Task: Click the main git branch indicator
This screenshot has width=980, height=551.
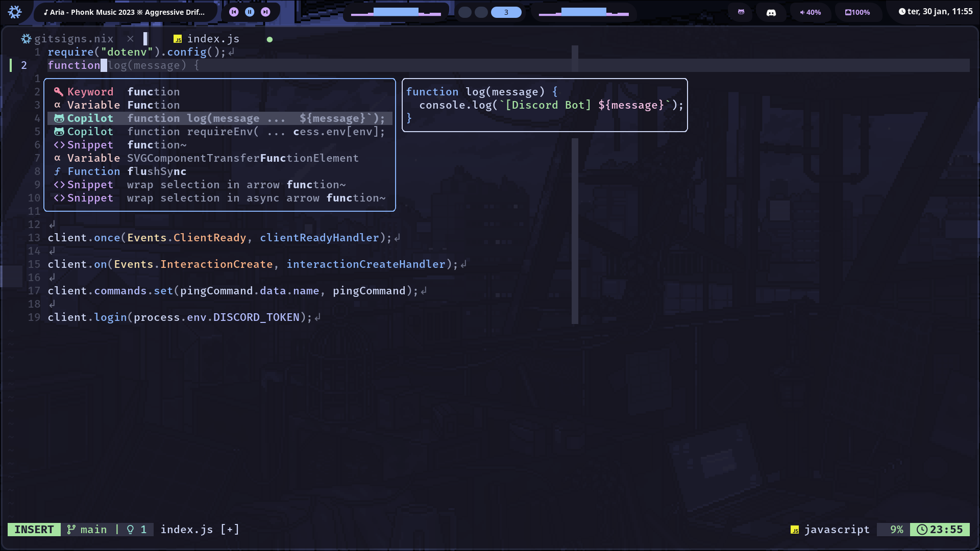Action: click(x=87, y=530)
